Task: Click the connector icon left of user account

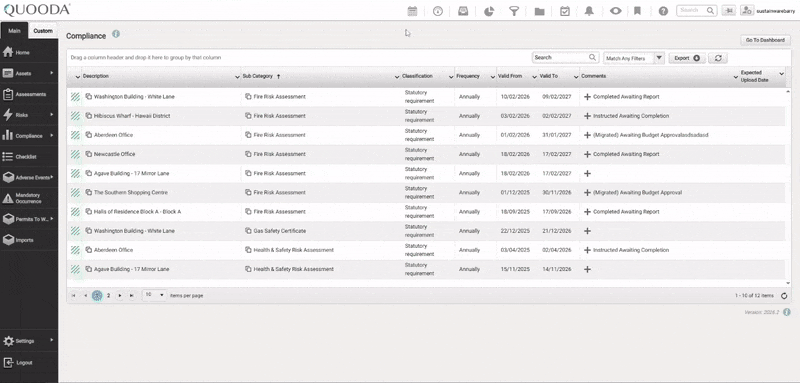Action: 729,10
